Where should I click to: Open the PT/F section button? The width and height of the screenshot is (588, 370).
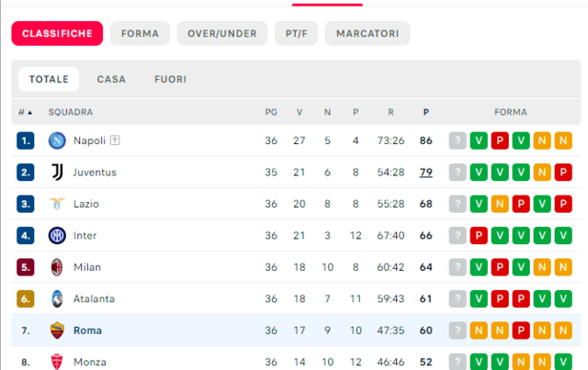click(296, 33)
